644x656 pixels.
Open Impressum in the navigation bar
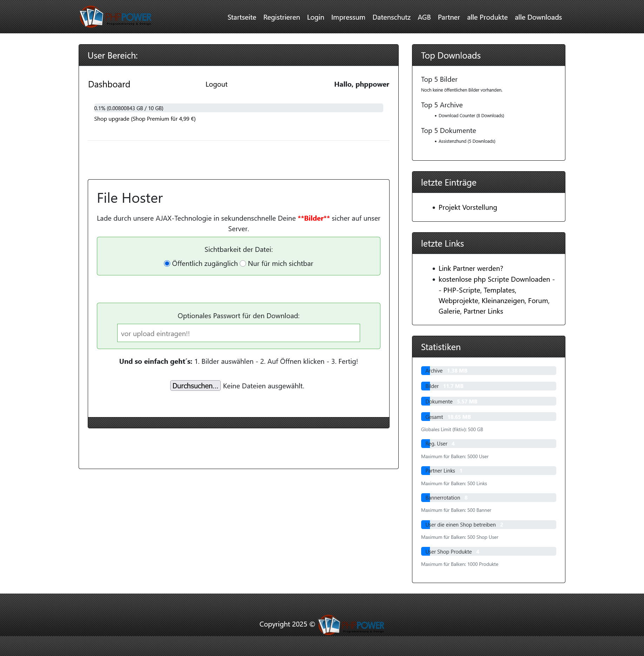pyautogui.click(x=348, y=17)
